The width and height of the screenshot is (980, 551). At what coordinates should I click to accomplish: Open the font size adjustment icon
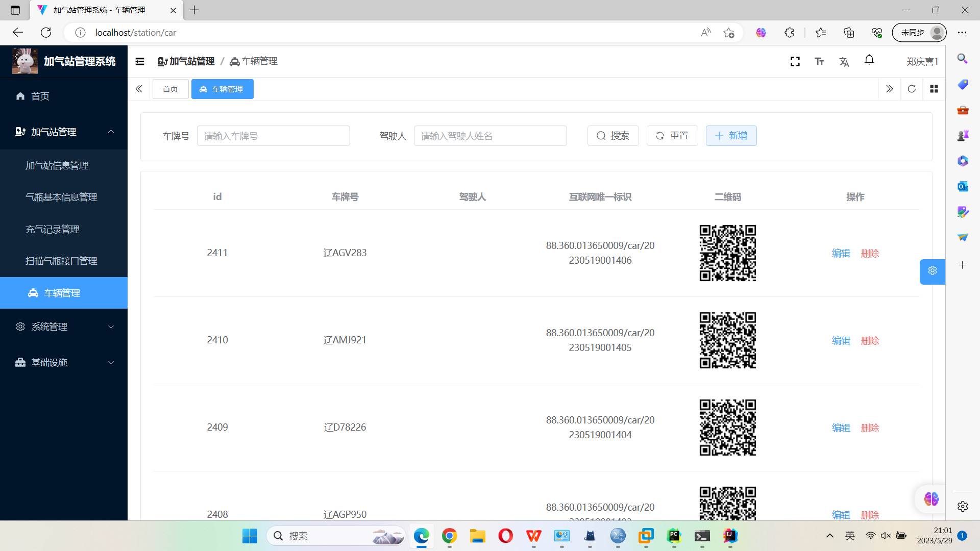coord(819,62)
